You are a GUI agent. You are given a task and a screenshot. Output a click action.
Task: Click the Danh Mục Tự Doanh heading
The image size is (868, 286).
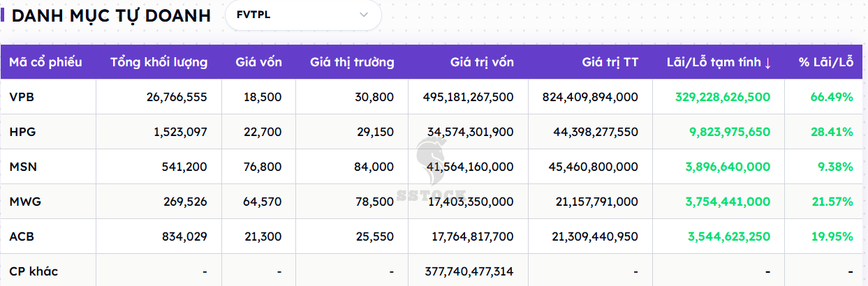pyautogui.click(x=111, y=15)
